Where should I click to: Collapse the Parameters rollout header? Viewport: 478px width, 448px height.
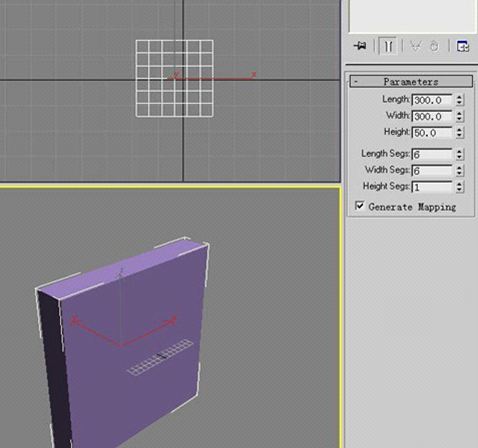(x=411, y=82)
